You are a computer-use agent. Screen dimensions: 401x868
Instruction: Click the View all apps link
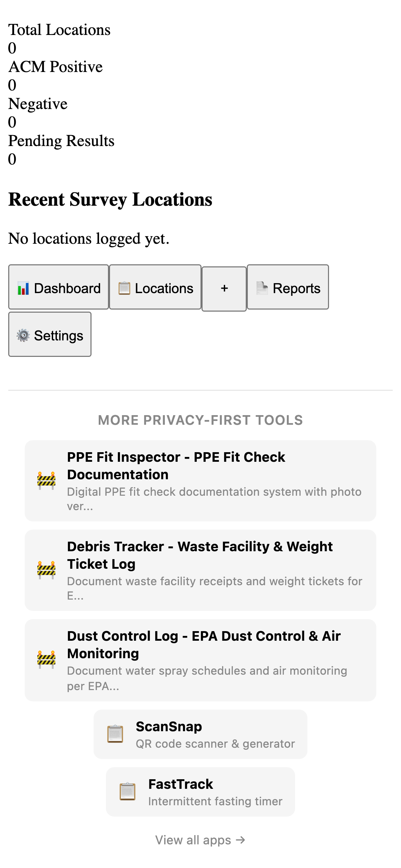[200, 839]
